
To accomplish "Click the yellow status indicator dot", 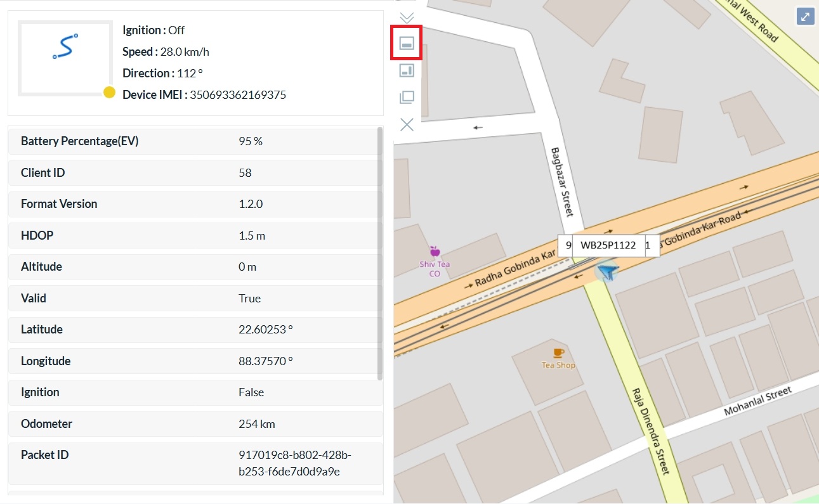I will coord(109,93).
